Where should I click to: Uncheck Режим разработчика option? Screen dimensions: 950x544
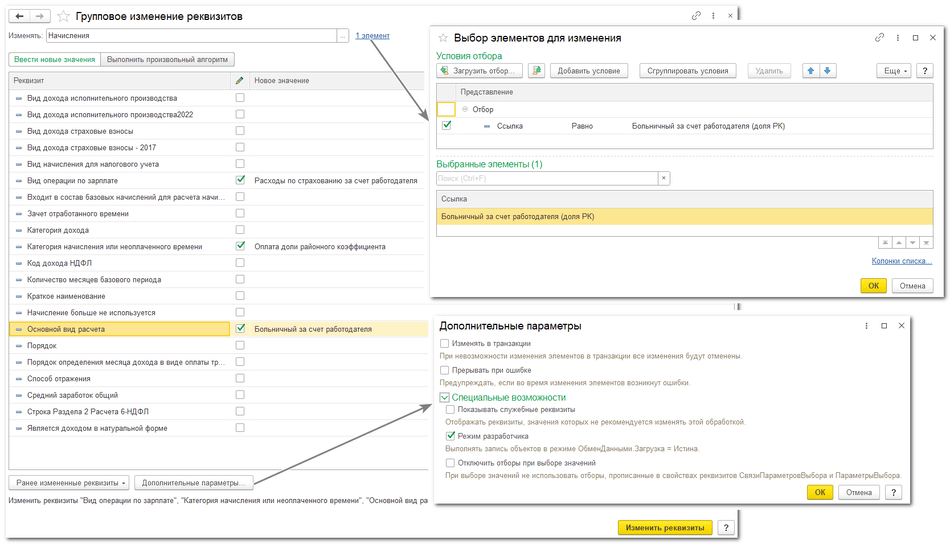tap(451, 436)
